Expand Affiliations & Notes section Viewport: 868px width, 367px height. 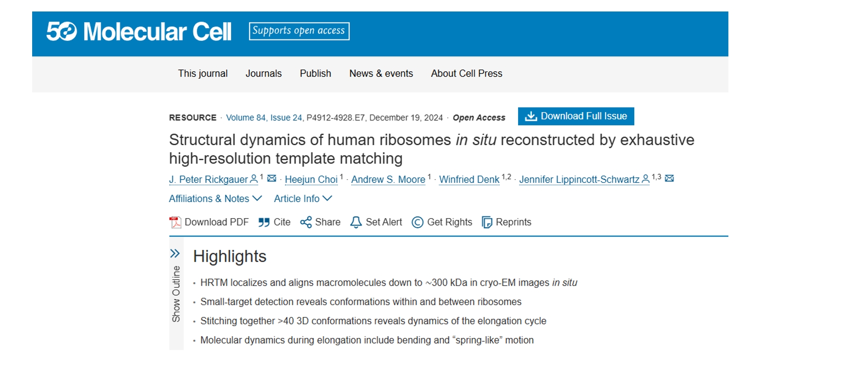pos(215,198)
